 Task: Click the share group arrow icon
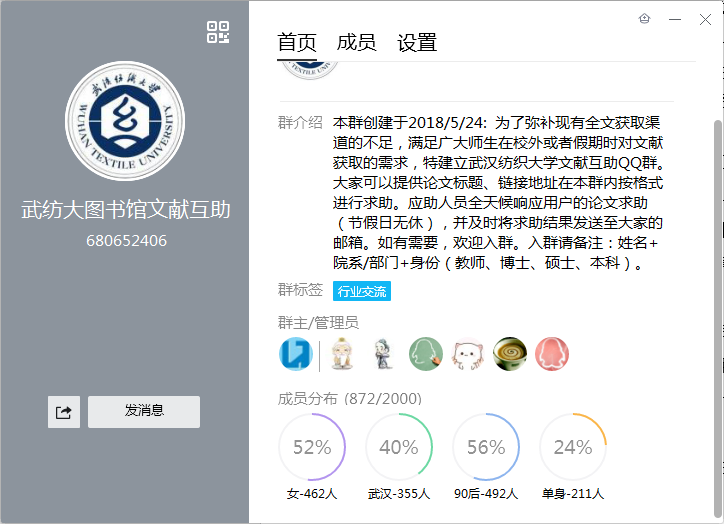pos(64,412)
